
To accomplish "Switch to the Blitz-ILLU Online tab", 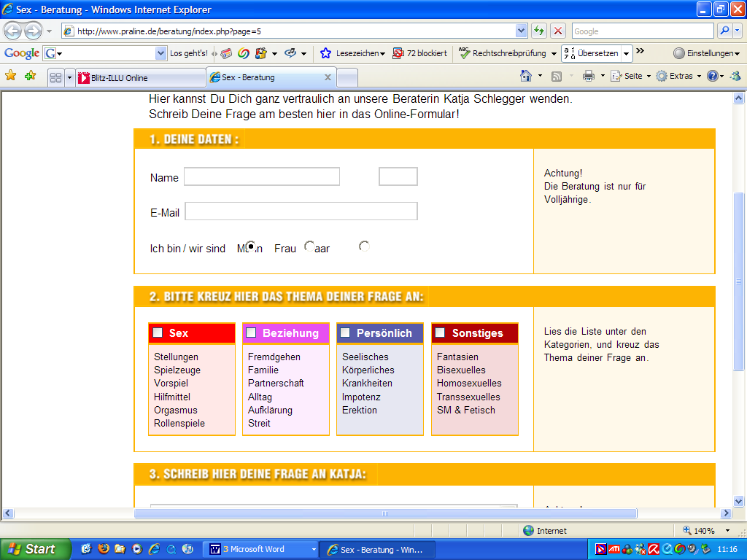I will pos(139,78).
